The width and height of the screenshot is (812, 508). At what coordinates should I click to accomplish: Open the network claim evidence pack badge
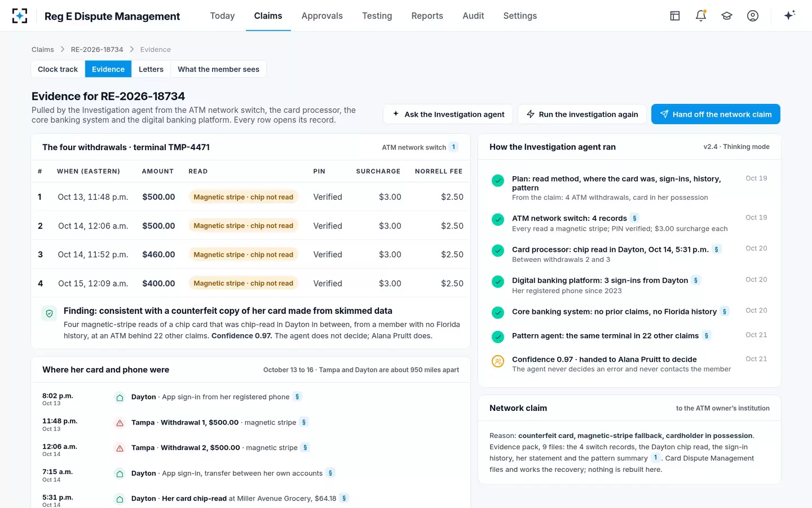[x=655, y=458]
